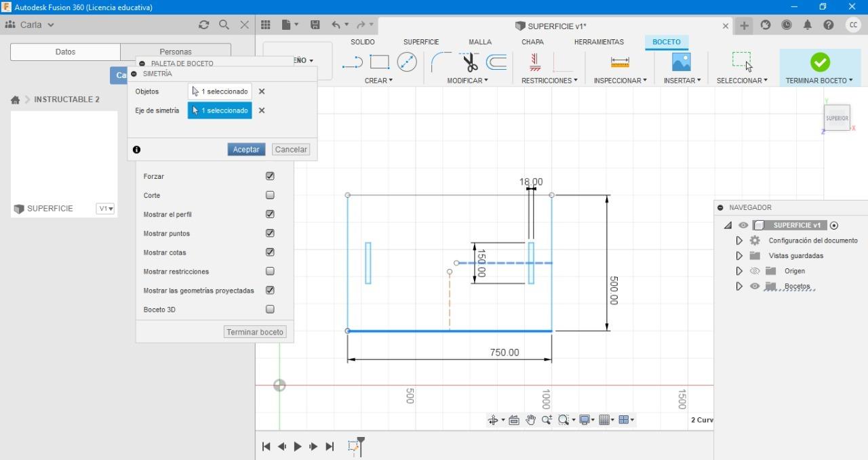Toggle visibility eye of SUPERFICIE v1
This screenshot has height=460, width=868.
pos(744,226)
